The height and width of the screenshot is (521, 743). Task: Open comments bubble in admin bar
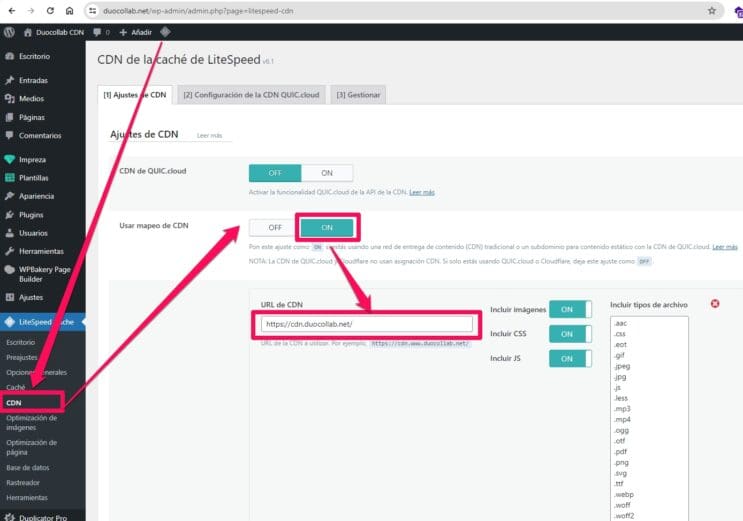101,32
